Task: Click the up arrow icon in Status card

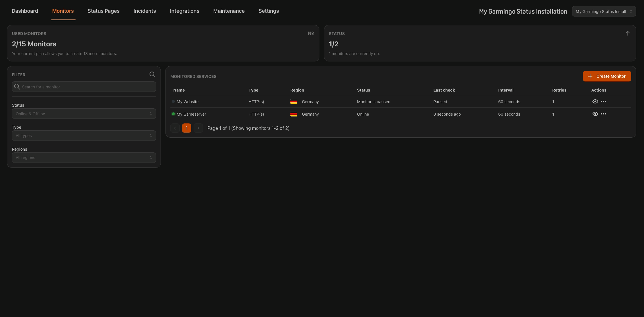Action: tap(627, 33)
